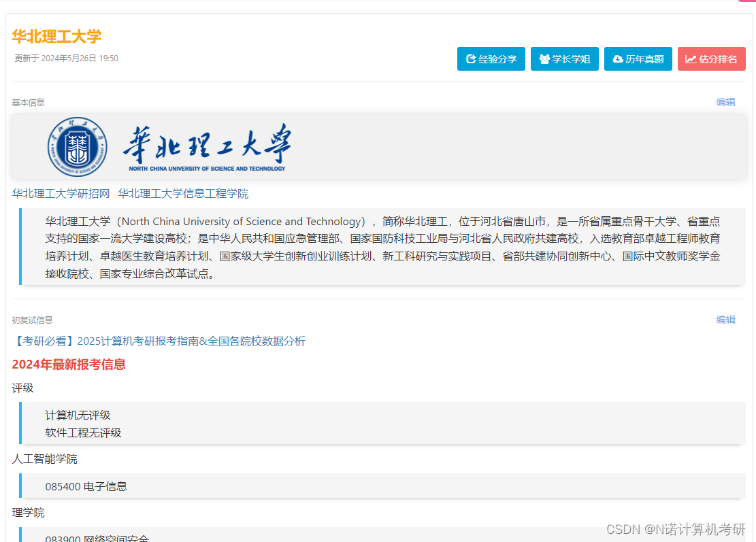Open 华北理工大学信息工程学院 link
Image resolution: width=756 pixels, height=542 pixels.
coord(183,193)
